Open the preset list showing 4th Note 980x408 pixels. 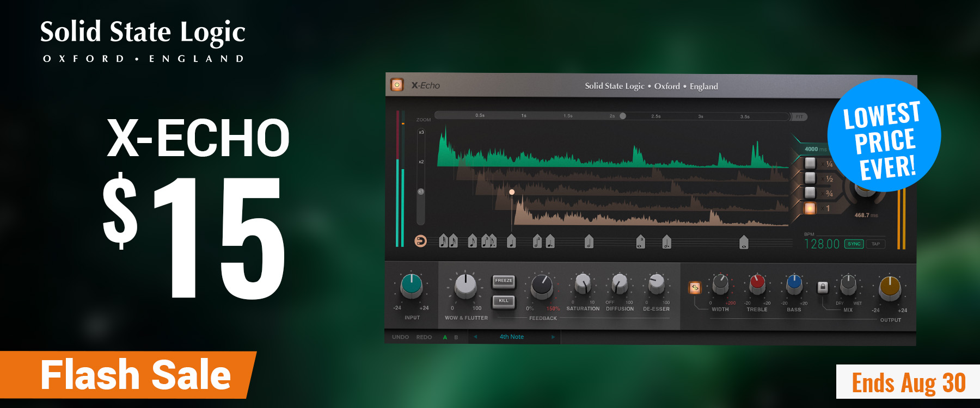click(x=512, y=337)
